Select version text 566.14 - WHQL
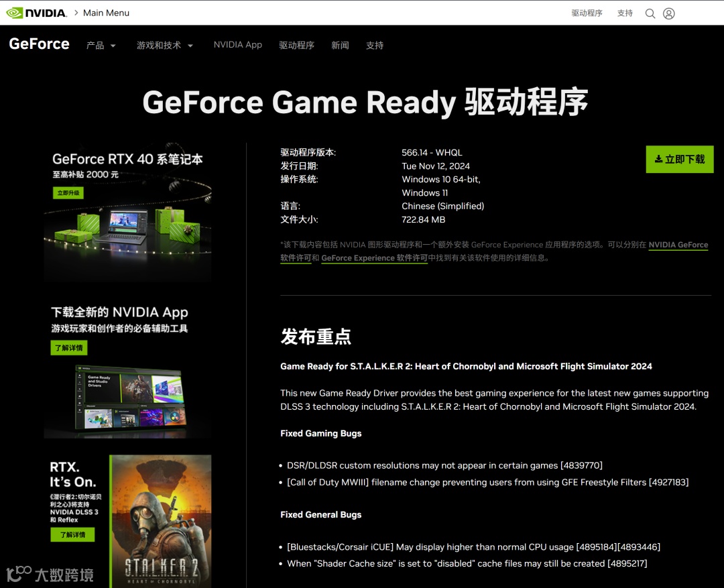Viewport: 724px width, 588px height. click(x=432, y=152)
